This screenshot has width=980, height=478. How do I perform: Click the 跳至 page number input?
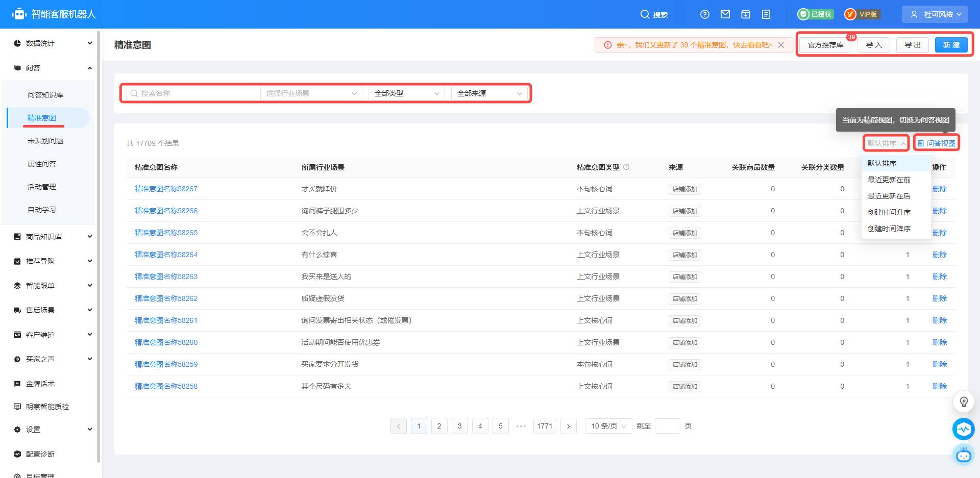[x=668, y=426]
